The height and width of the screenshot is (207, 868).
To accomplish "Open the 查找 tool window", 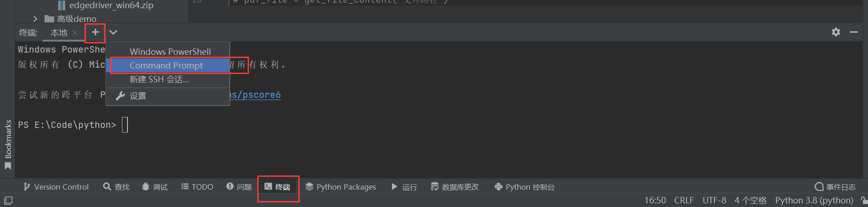I will pos(116,187).
